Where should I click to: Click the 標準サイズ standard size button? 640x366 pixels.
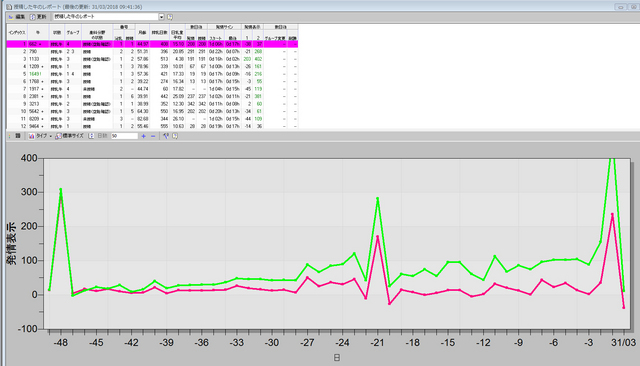tap(69, 136)
